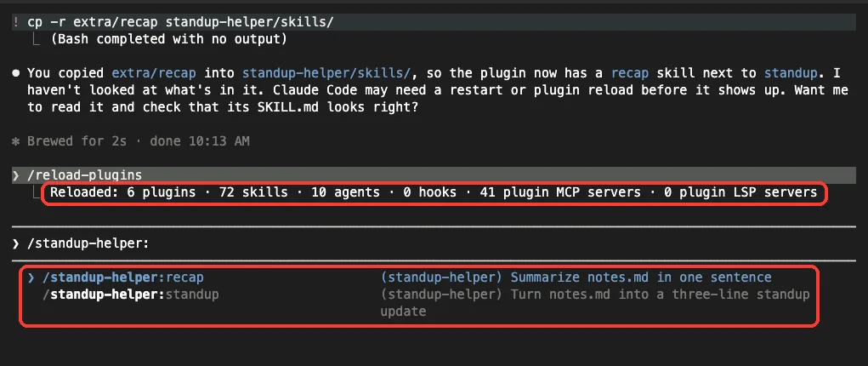Click the '0 hooks' count text
868x366 pixels.
point(429,193)
